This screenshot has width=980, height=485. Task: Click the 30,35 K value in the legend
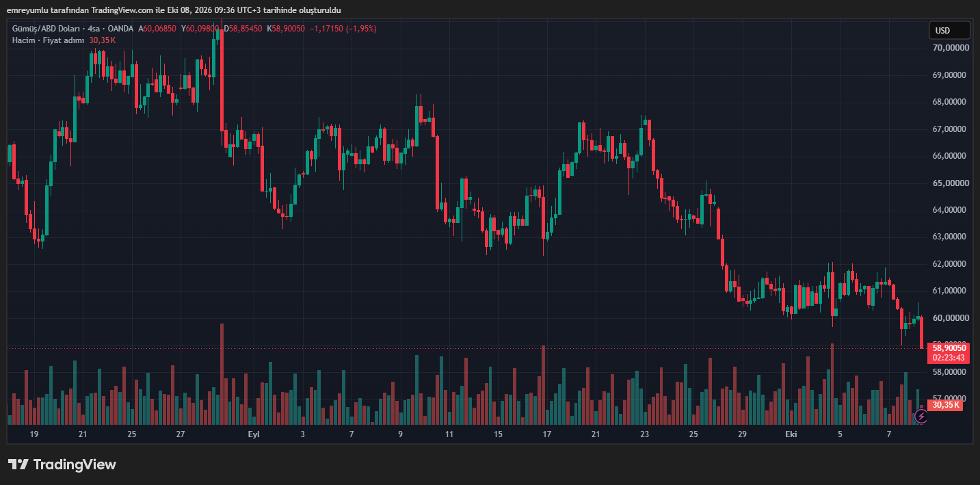103,40
